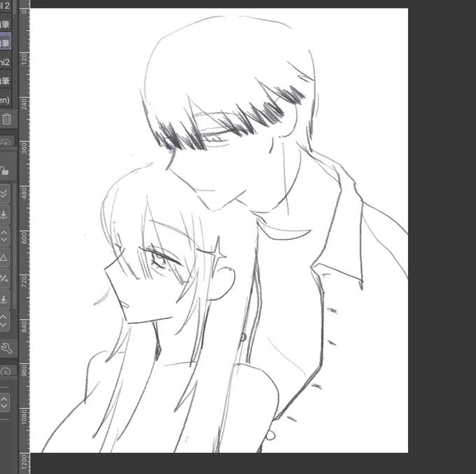Click the up-down stepper above triangle icon
Screen dimensions: 476x474
(3, 236)
